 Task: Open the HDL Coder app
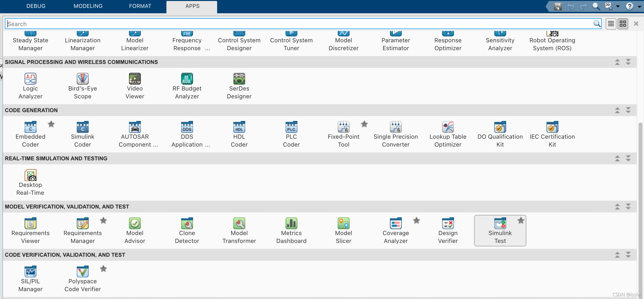point(239,127)
